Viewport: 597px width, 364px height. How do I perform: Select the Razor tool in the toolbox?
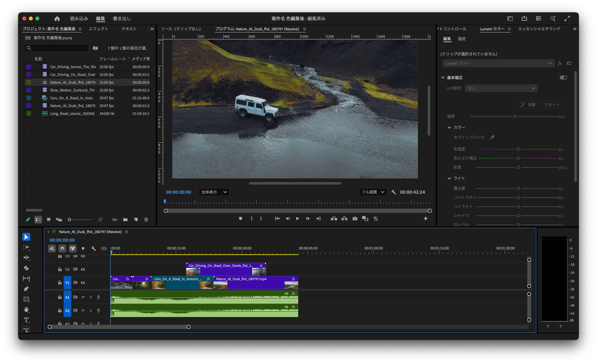[x=26, y=268]
